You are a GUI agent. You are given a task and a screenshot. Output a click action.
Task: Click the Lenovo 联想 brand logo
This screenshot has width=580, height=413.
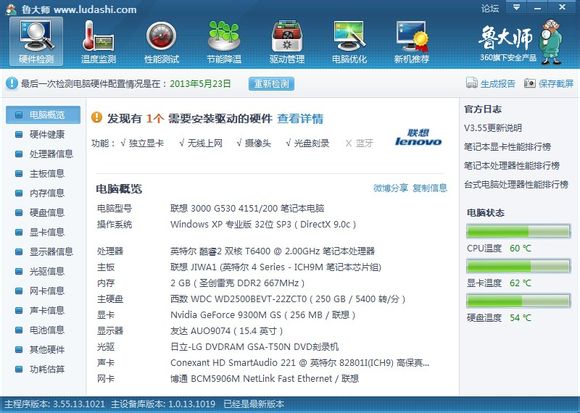tap(418, 137)
